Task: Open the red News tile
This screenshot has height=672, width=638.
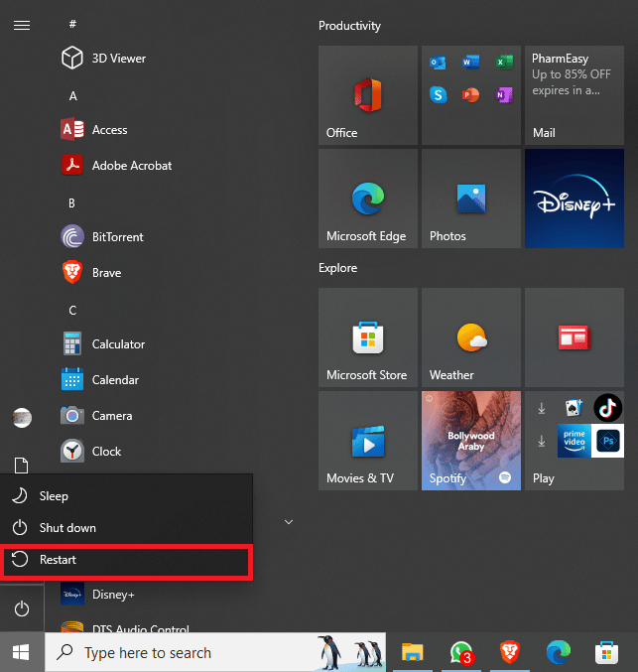Action: [x=574, y=337]
